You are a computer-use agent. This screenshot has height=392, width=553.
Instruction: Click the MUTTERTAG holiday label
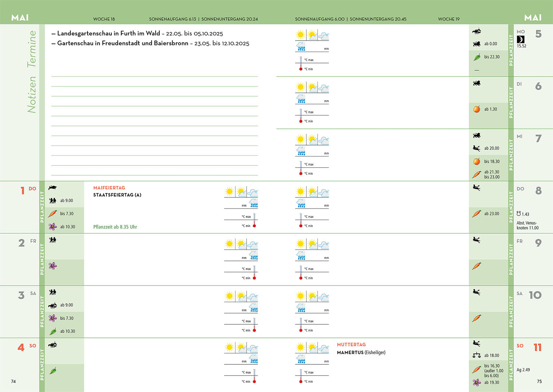click(351, 344)
